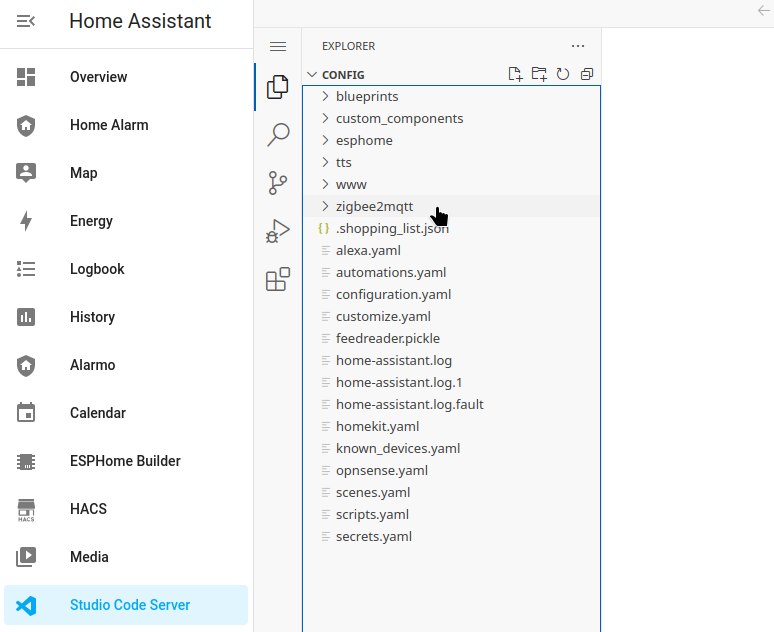Open the Overview dashboard icon
The width and height of the screenshot is (774, 632).
tap(26, 77)
